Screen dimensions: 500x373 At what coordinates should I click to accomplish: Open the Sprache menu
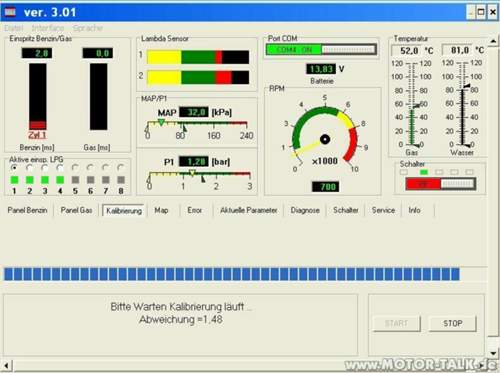coord(88,28)
